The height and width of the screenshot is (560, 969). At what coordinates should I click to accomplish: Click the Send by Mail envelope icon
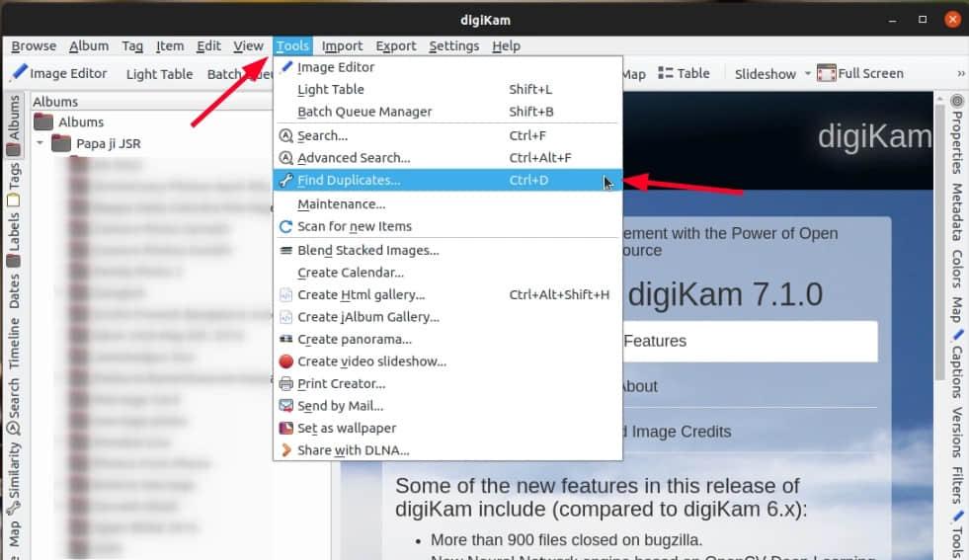click(285, 406)
